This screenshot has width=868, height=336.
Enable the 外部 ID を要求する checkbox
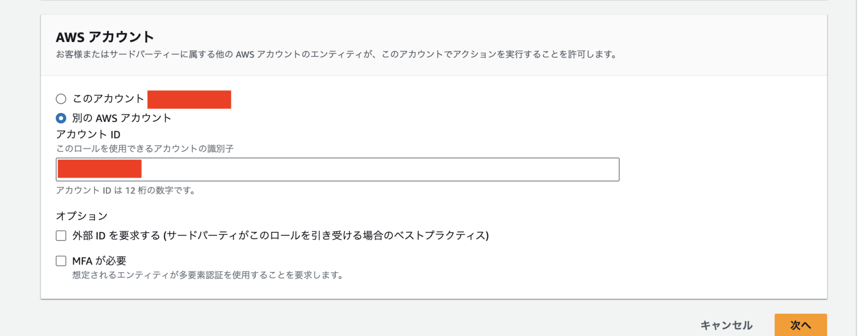click(x=61, y=236)
